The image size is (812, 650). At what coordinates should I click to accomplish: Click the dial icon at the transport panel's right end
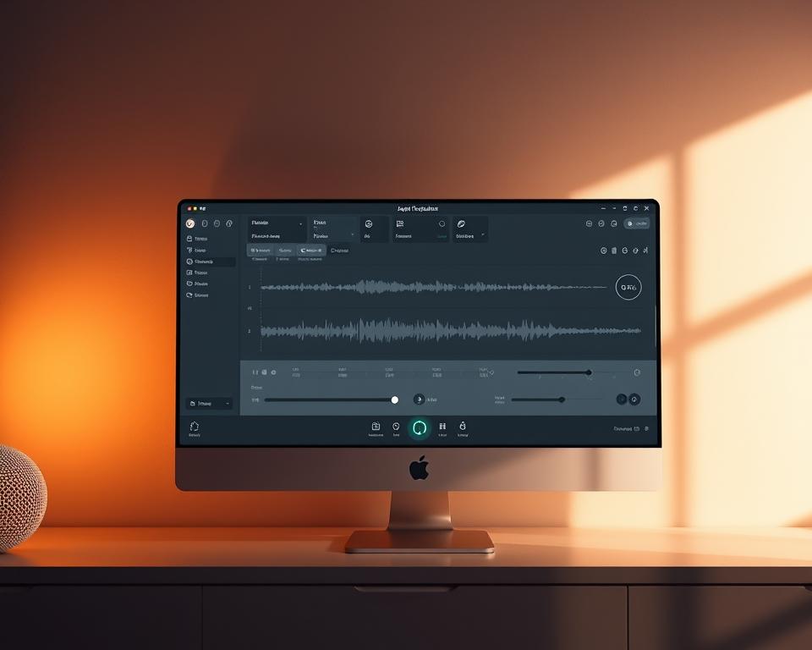tap(637, 372)
